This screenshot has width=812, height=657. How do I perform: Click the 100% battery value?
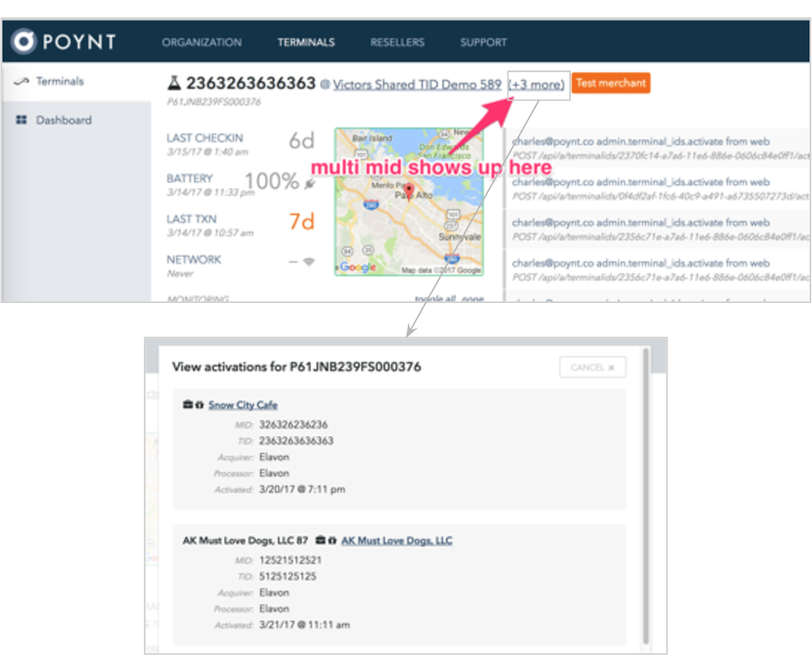coord(271,181)
